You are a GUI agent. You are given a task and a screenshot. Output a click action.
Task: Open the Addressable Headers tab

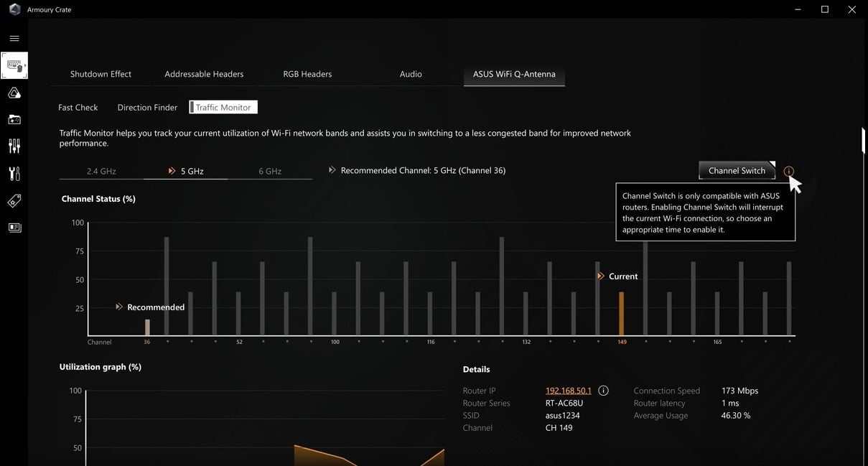[204, 74]
